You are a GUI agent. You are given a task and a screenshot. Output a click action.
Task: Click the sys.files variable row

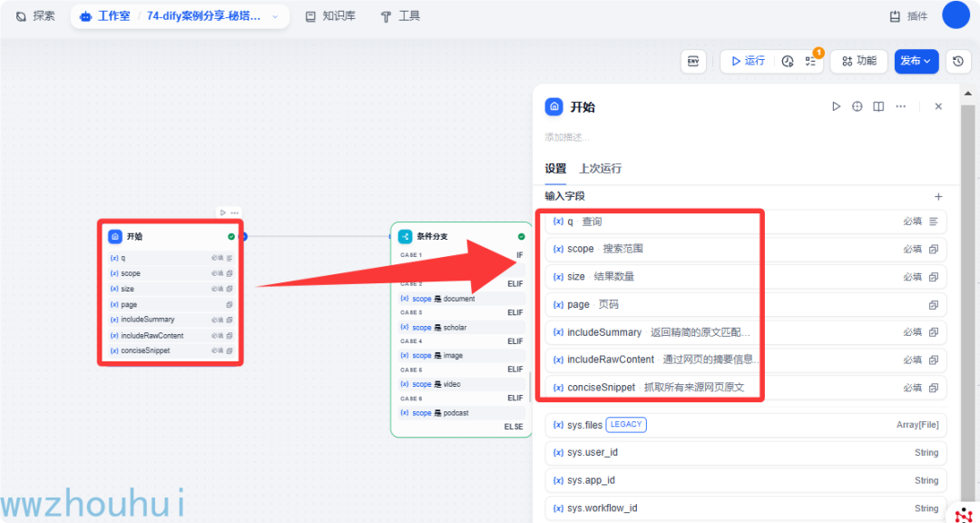coord(746,426)
